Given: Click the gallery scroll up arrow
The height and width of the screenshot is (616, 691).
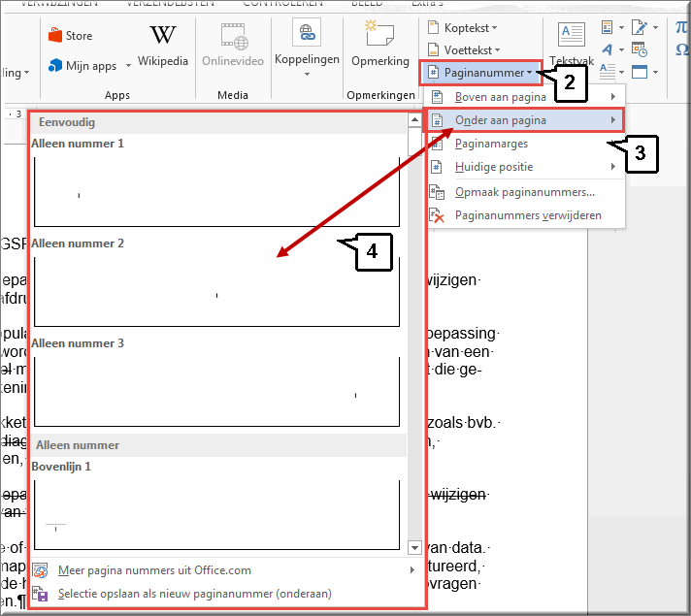Looking at the screenshot, I should 414,120.
